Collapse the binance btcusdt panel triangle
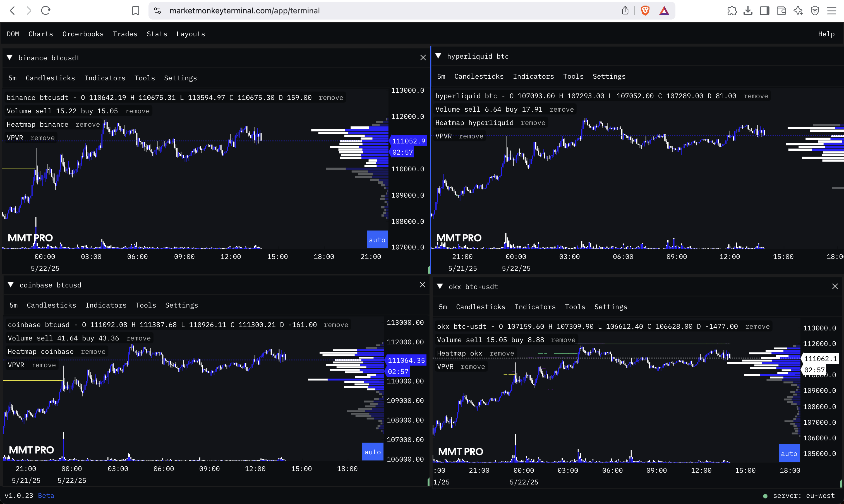This screenshot has height=504, width=844. pyautogui.click(x=10, y=57)
